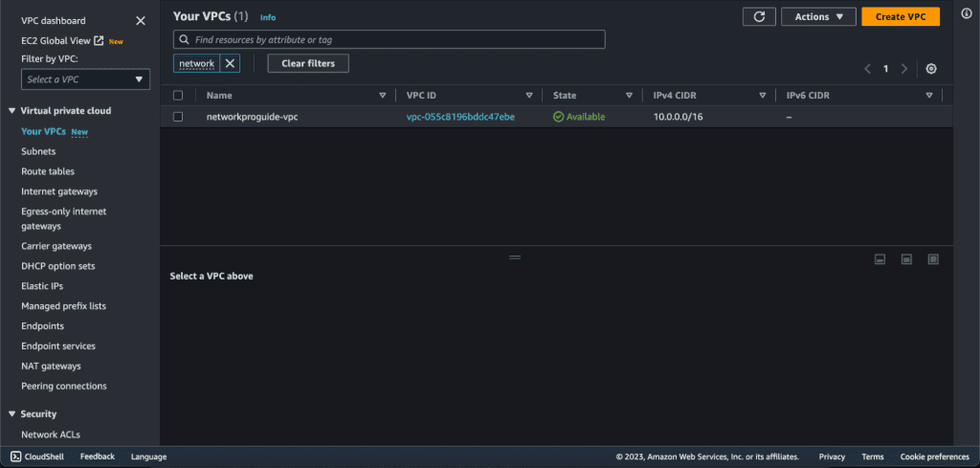Refresh the VPC list

tap(759, 17)
